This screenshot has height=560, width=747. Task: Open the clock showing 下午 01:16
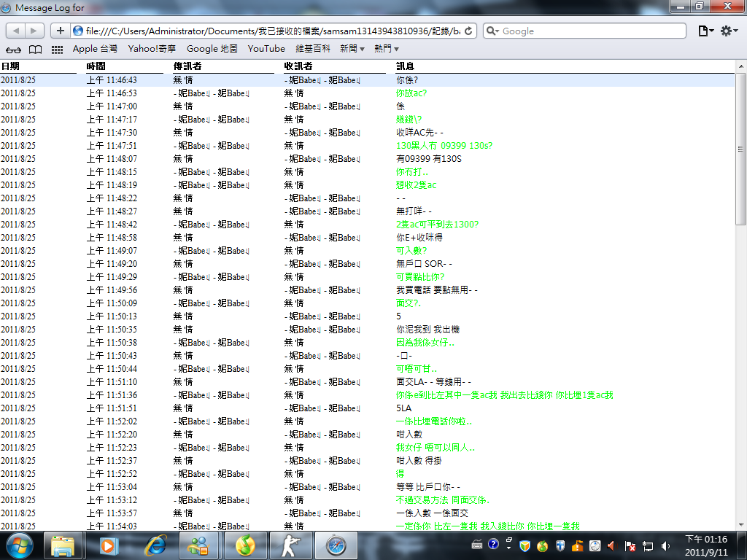(706, 545)
